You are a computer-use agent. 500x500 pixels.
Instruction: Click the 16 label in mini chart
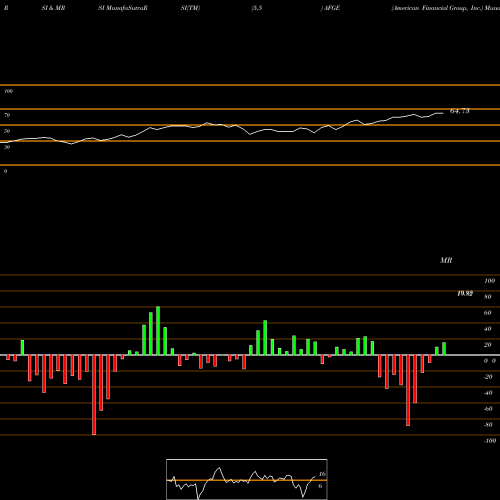click(x=322, y=474)
